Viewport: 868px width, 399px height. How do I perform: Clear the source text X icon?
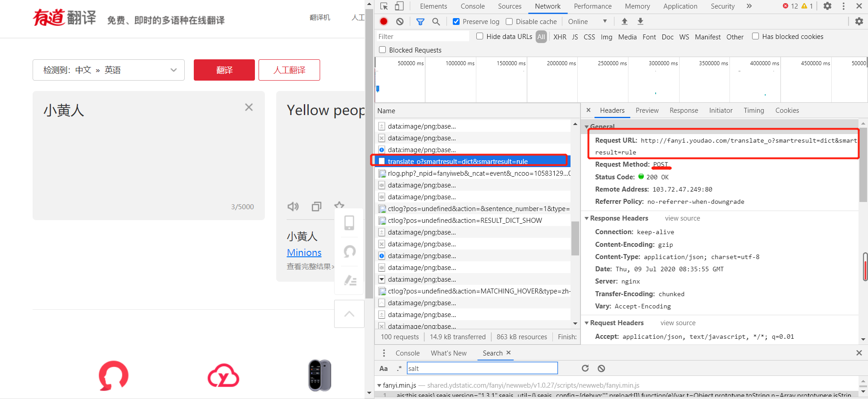click(249, 107)
